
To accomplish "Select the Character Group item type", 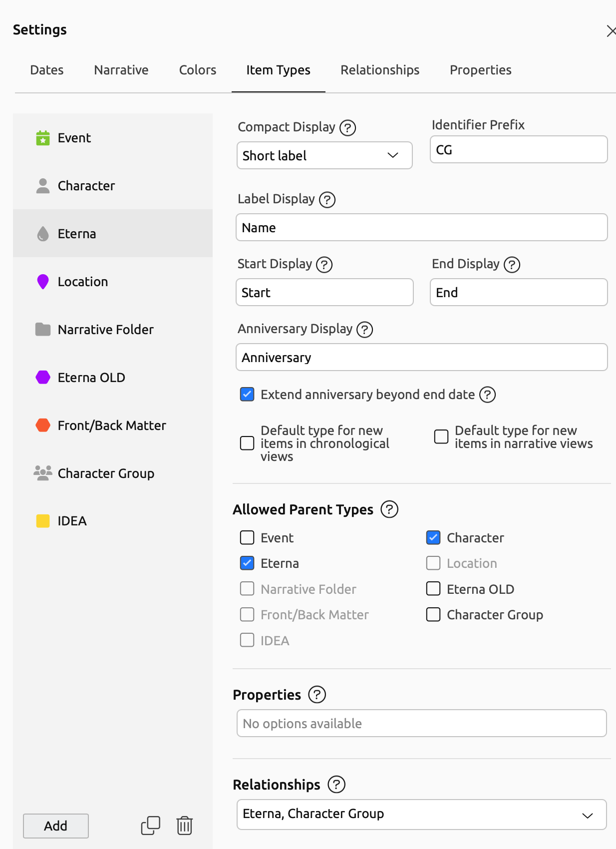I will pyautogui.click(x=105, y=473).
